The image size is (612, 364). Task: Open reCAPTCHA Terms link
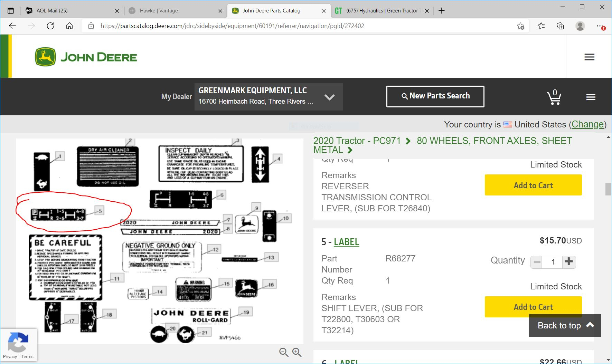coord(27,357)
